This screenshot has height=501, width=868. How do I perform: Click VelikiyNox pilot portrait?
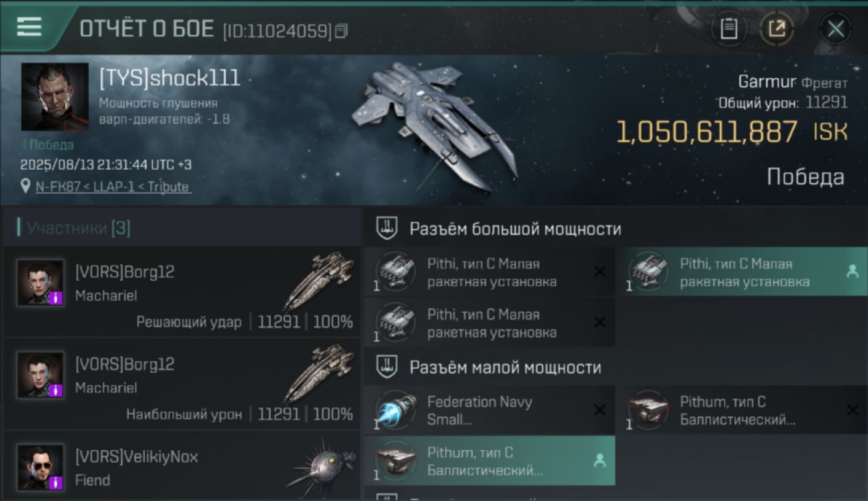pyautogui.click(x=41, y=468)
